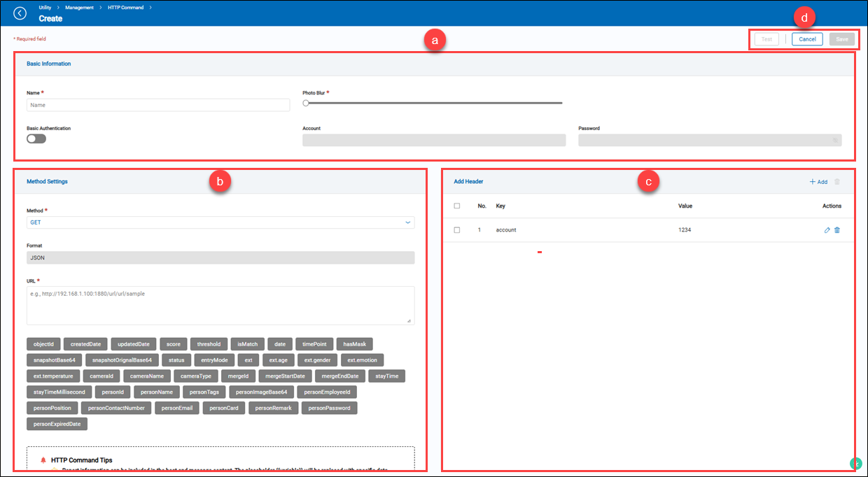
Task: Click the green circle icon at bottom right
Action: click(x=855, y=463)
